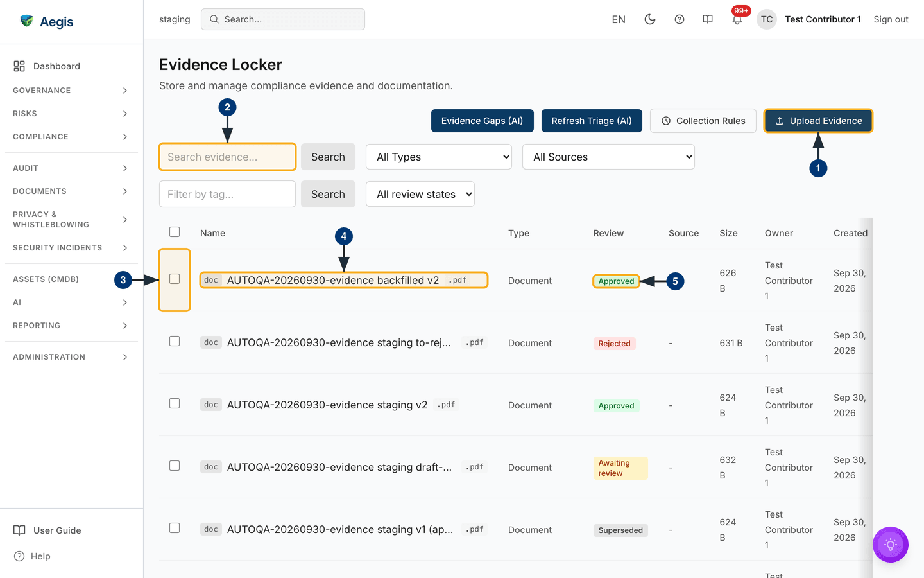Screen dimensions: 924x578
Task: Click the Awaiting review badge
Action: (620, 468)
